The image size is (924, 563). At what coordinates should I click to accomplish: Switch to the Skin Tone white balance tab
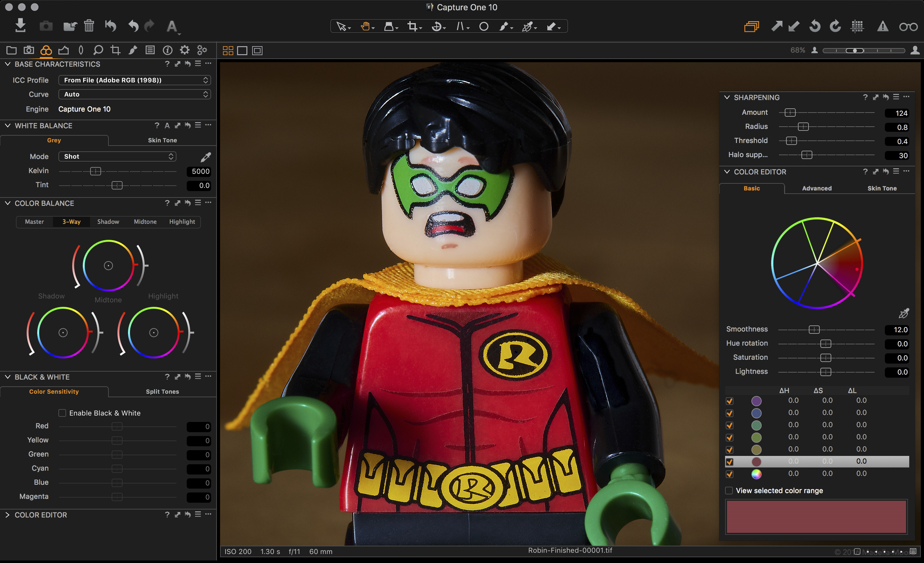tap(162, 140)
